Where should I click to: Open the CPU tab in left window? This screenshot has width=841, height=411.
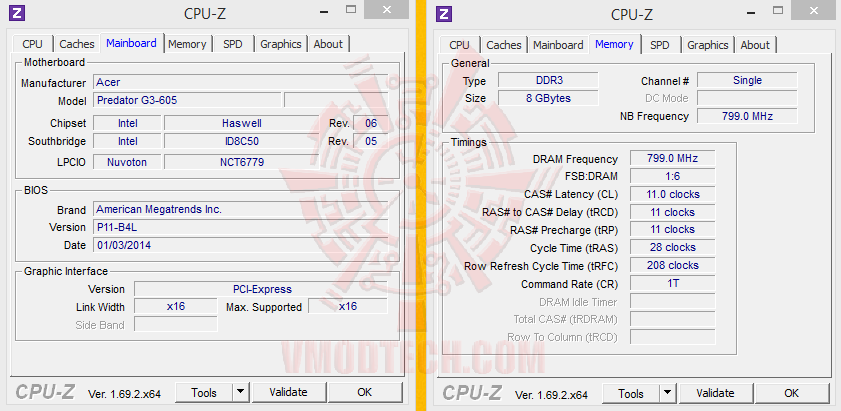(32, 44)
